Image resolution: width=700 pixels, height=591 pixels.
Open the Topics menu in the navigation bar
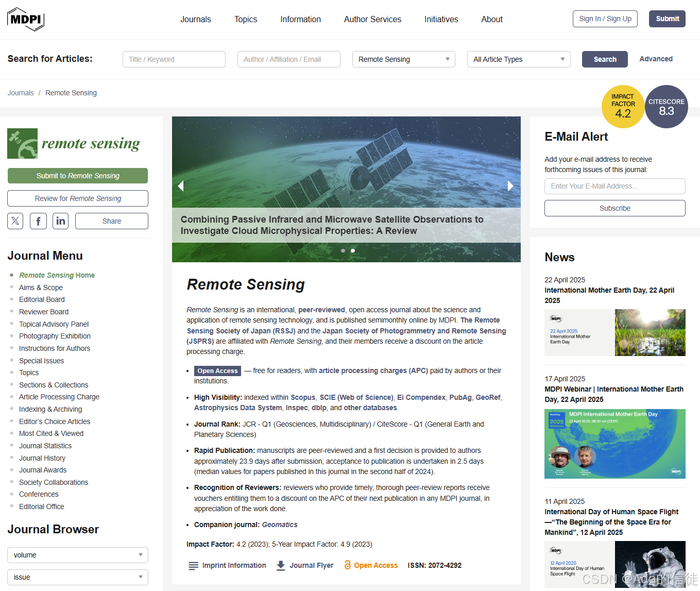pyautogui.click(x=246, y=19)
